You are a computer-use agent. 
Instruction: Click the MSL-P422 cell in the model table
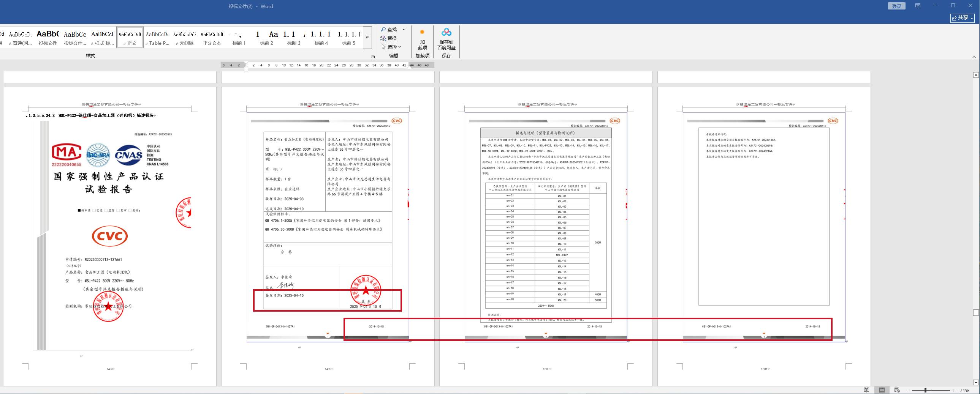point(562,255)
